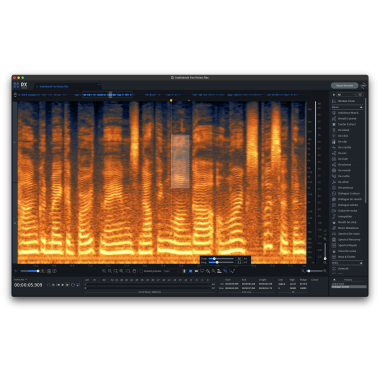
Task: Collapse the Utility module category
Action: [361, 263]
